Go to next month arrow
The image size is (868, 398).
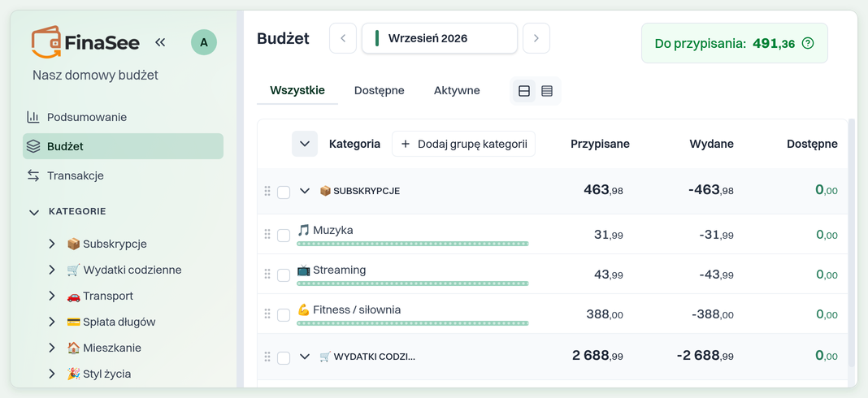536,38
